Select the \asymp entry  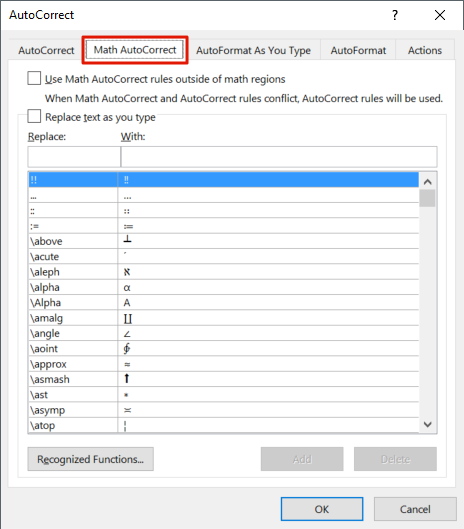click(x=224, y=410)
